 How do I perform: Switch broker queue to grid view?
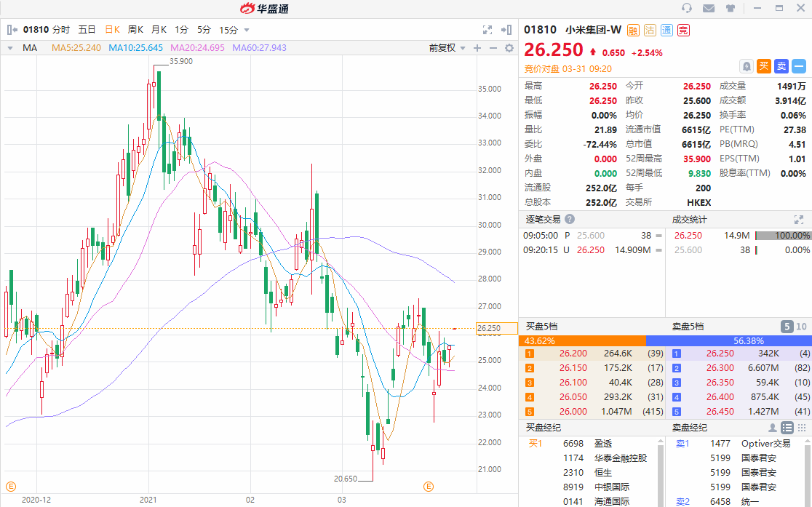point(802,427)
